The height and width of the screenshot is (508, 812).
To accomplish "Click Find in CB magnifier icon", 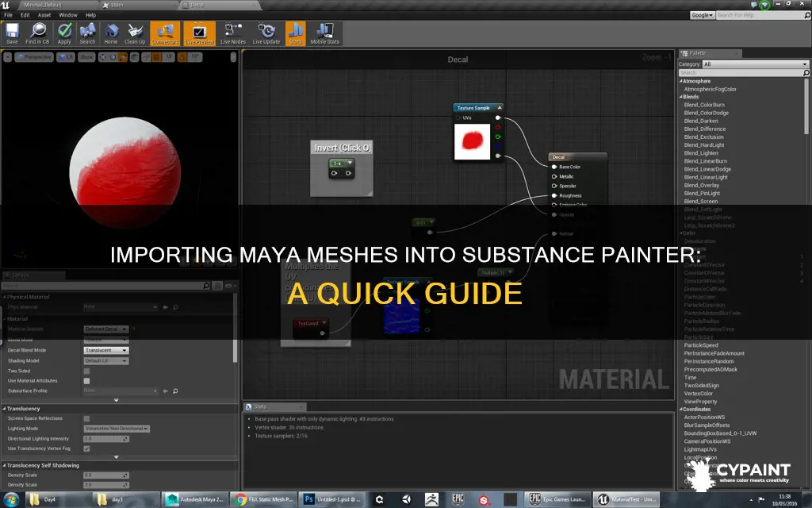I will 37,33.
